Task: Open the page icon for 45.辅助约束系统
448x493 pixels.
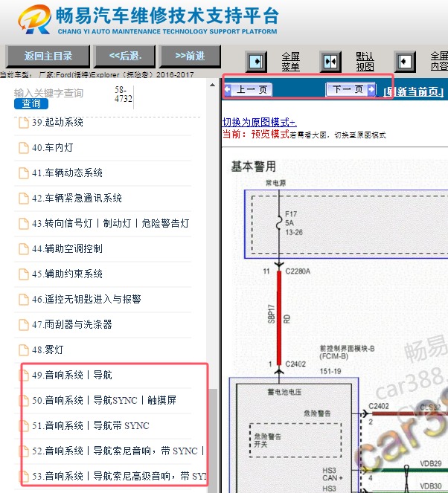Action: (x=24, y=274)
